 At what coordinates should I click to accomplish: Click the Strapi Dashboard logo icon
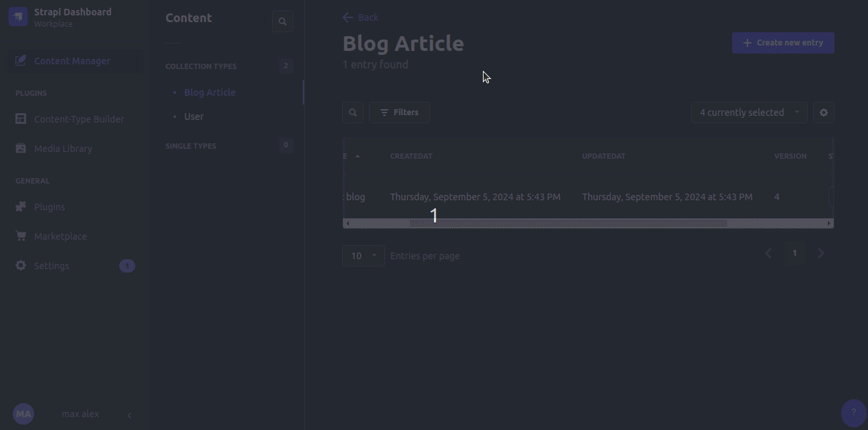pos(18,17)
